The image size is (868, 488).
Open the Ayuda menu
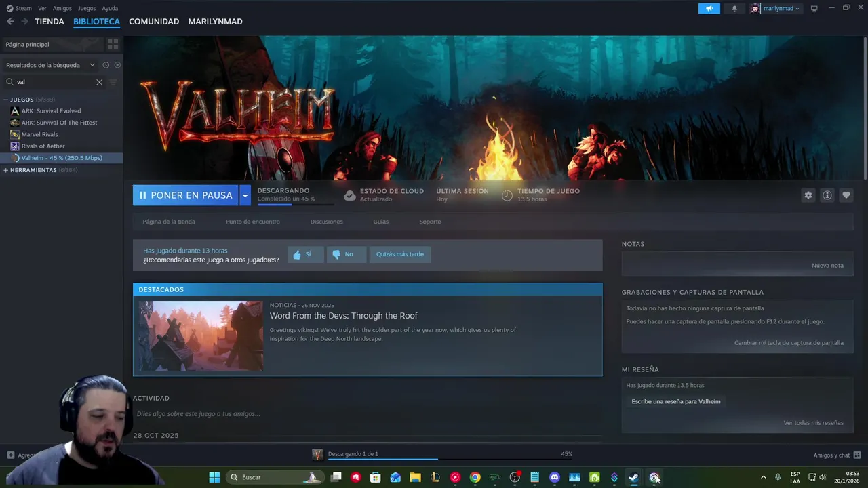(x=110, y=8)
